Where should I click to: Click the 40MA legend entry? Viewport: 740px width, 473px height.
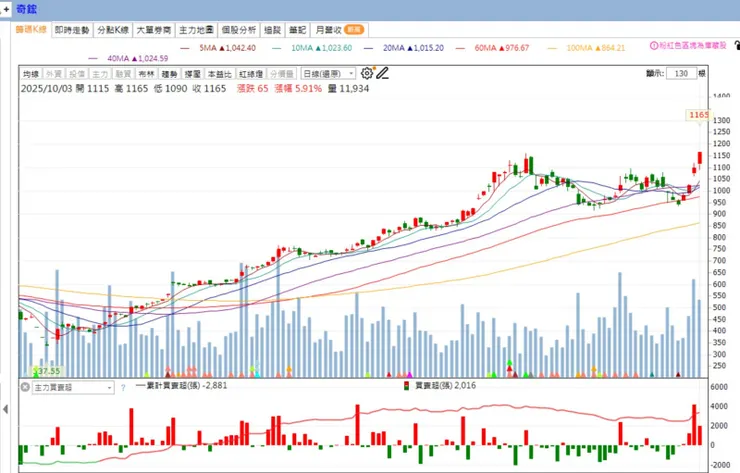128,58
